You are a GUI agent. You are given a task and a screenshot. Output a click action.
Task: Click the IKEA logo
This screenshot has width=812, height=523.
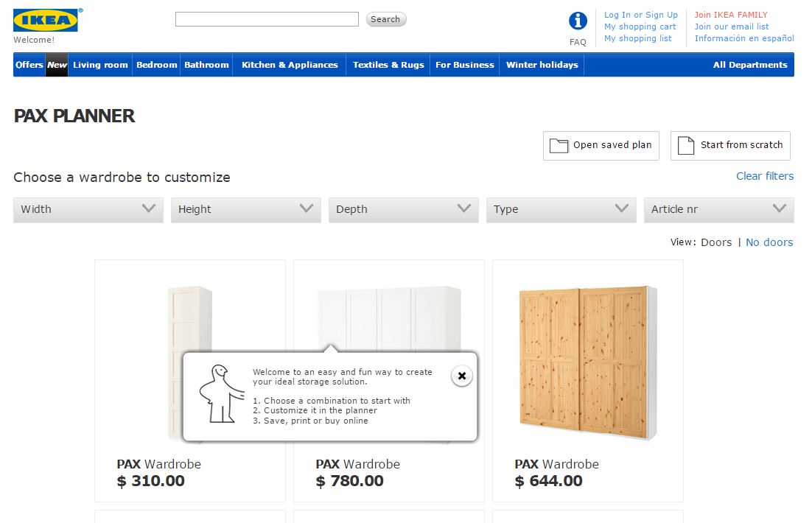click(x=46, y=19)
